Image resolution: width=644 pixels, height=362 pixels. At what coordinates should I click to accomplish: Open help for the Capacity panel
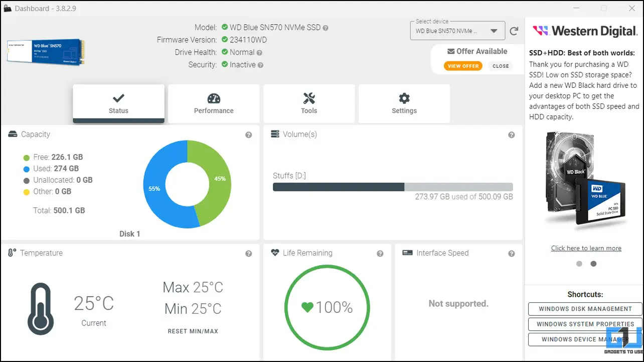pyautogui.click(x=249, y=135)
